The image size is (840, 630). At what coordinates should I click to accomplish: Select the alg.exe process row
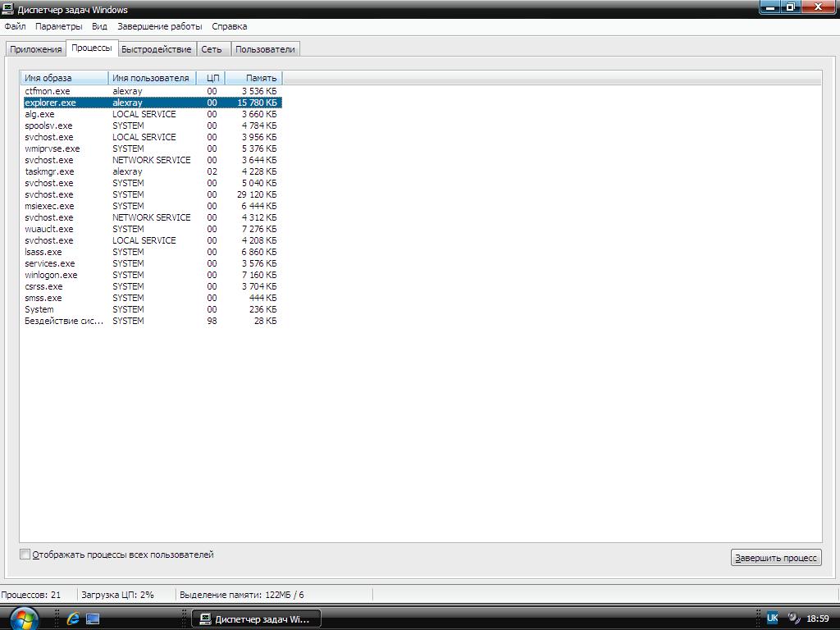(152, 114)
